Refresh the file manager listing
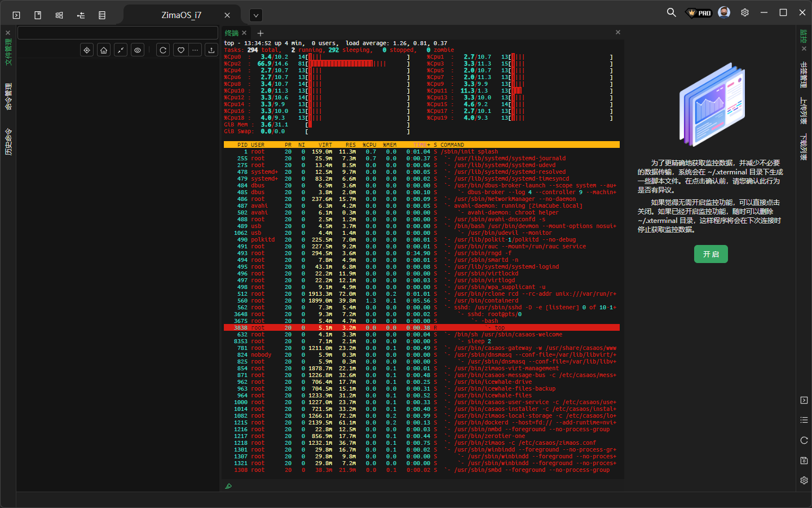 click(163, 50)
